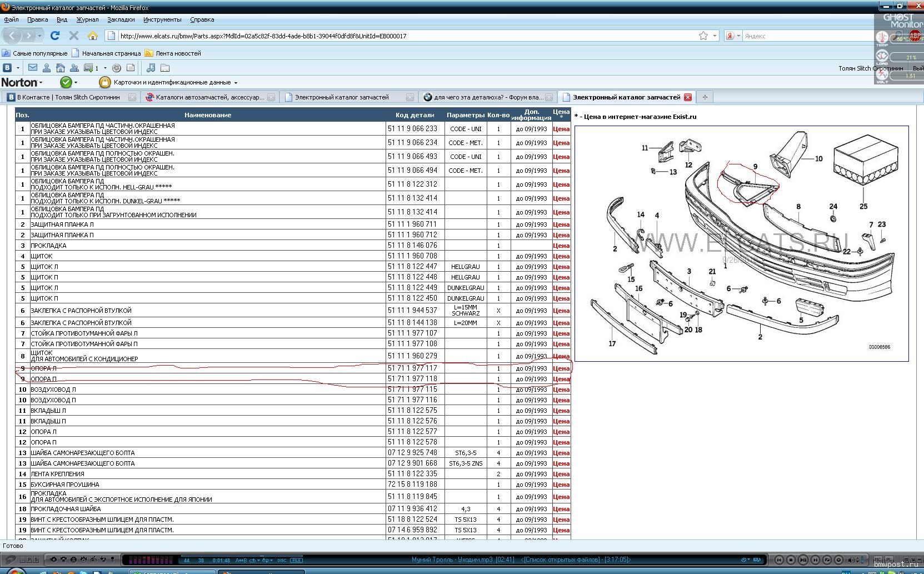Bookmark page with the star icon
The height and width of the screenshot is (574, 924).
click(x=703, y=36)
